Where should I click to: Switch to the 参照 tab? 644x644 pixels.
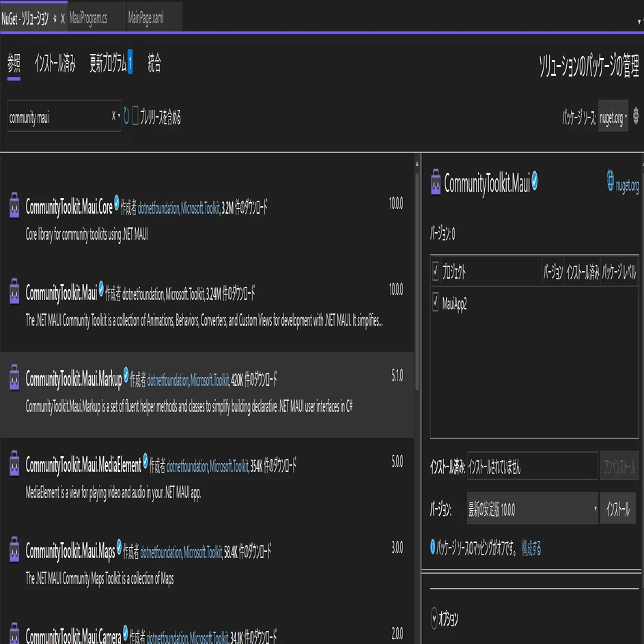[x=14, y=64]
